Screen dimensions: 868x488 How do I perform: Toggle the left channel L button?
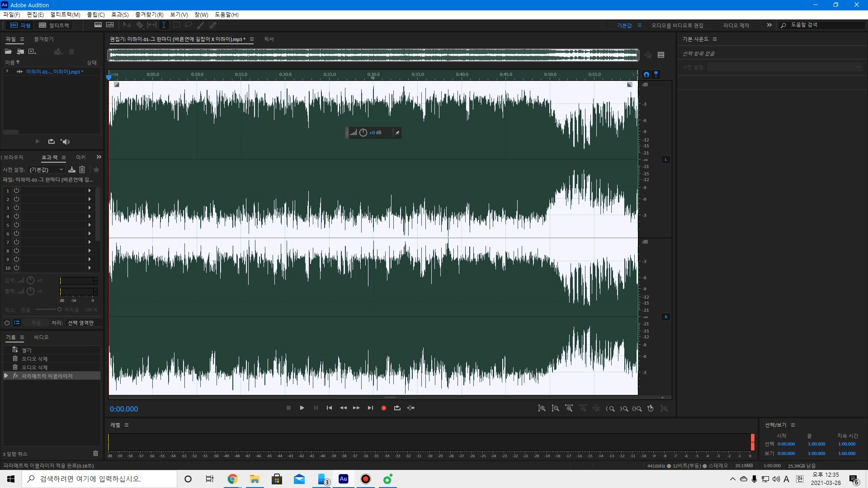point(665,160)
